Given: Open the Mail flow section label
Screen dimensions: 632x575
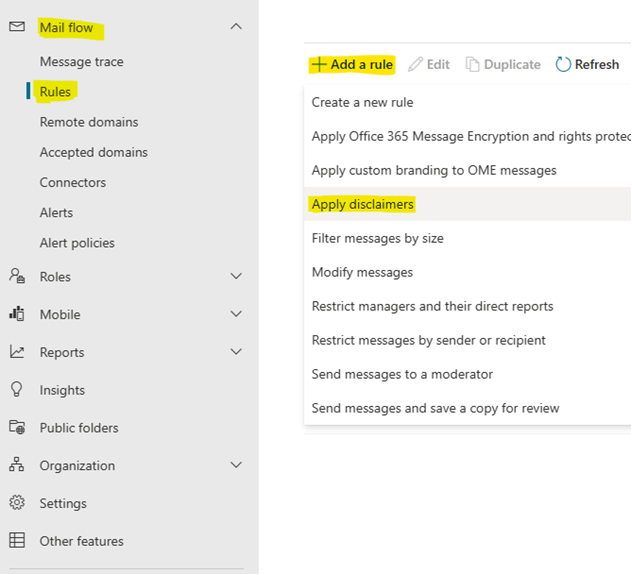Looking at the screenshot, I should click(x=67, y=27).
